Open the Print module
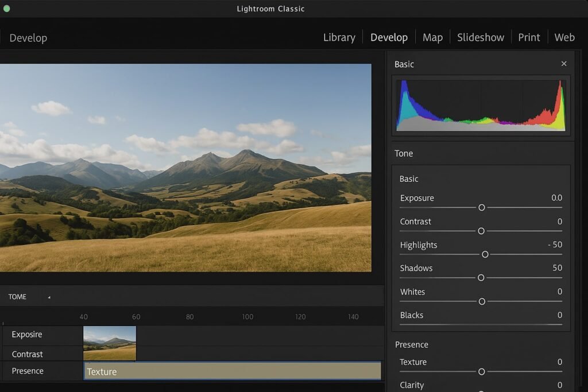The image size is (588, 392). click(x=529, y=37)
